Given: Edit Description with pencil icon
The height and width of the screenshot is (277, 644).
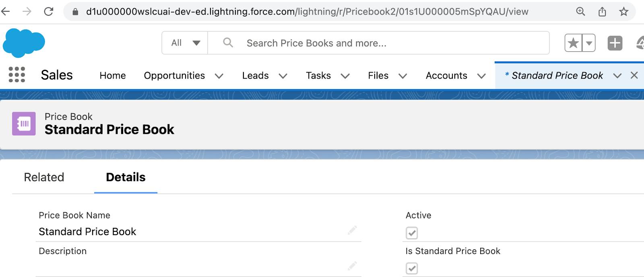Looking at the screenshot, I should coord(352,266).
